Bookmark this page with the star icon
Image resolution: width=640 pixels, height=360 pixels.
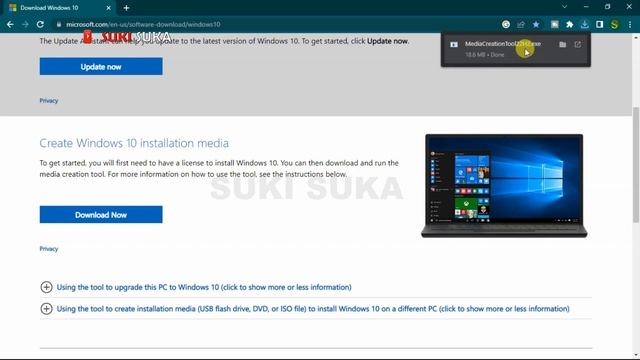[x=536, y=24]
